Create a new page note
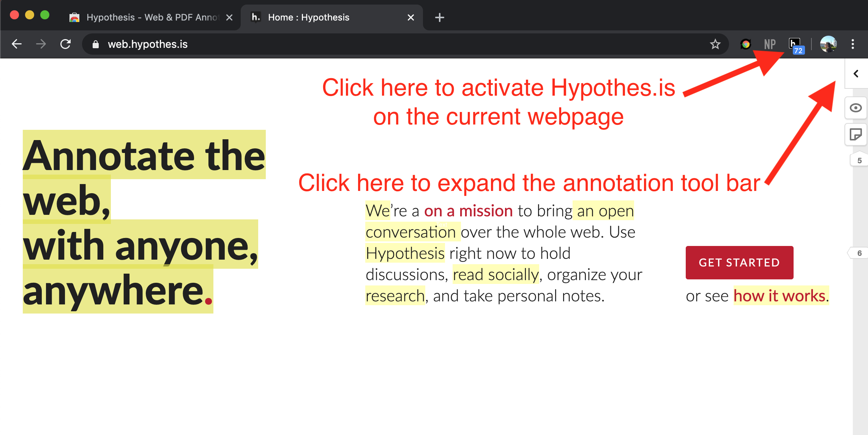Screen dimensions: 868x435 tap(855, 134)
